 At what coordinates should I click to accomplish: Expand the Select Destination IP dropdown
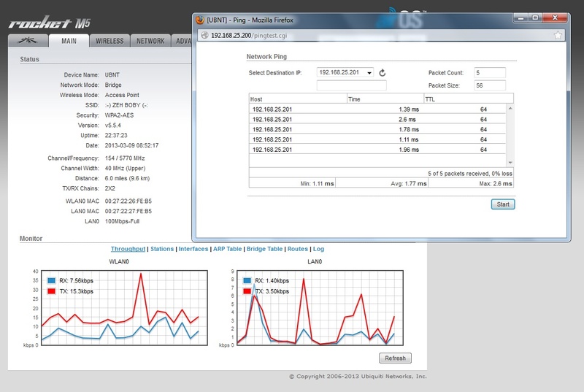click(x=345, y=72)
